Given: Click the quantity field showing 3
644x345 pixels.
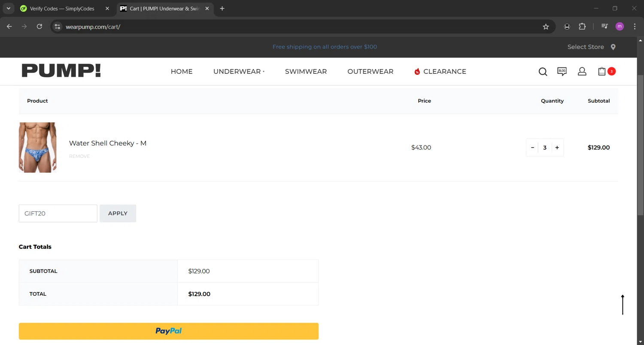Looking at the screenshot, I should pyautogui.click(x=545, y=148).
